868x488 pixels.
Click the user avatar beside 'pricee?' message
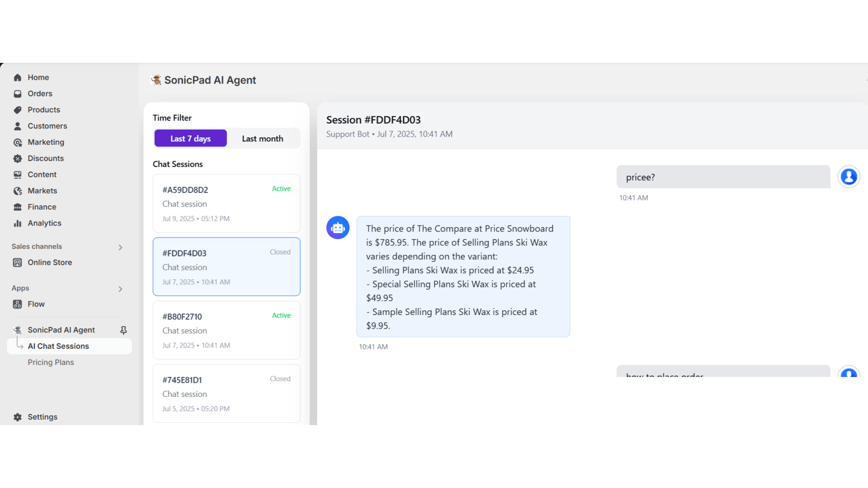849,177
